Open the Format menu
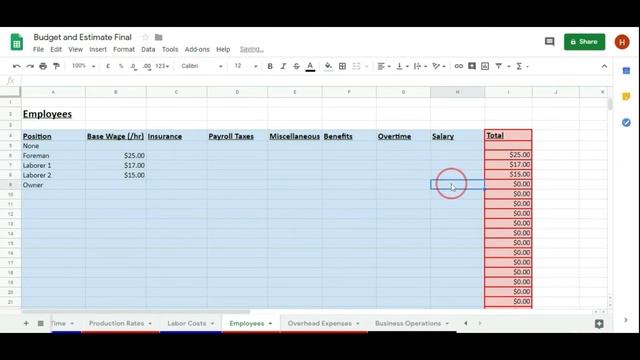This screenshot has height=360, width=640. tap(124, 49)
